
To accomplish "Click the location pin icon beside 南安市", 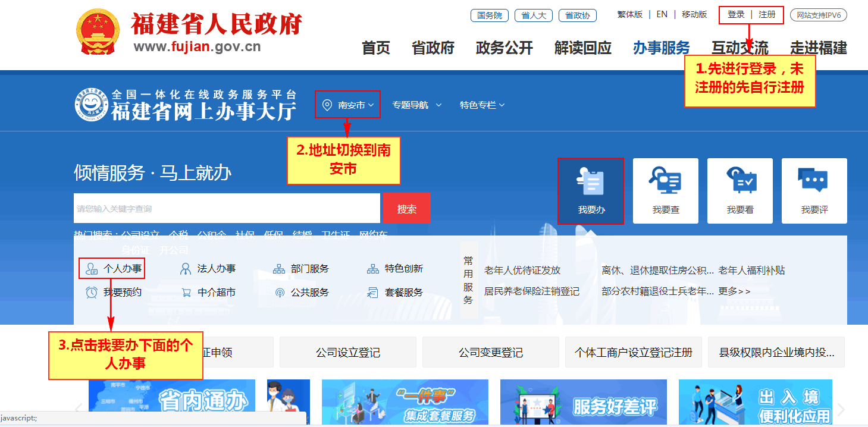I will click(327, 105).
